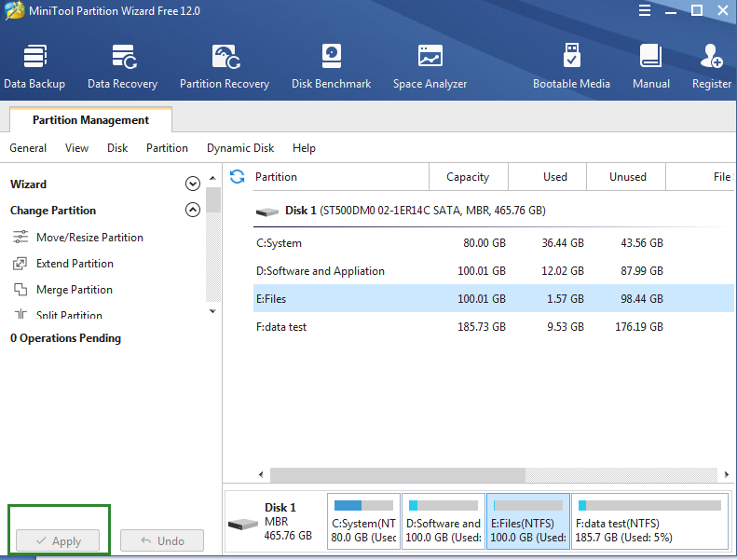Click the action panel's vertical scrollbar thumb
Screen dimensions: 737x560
(213, 199)
